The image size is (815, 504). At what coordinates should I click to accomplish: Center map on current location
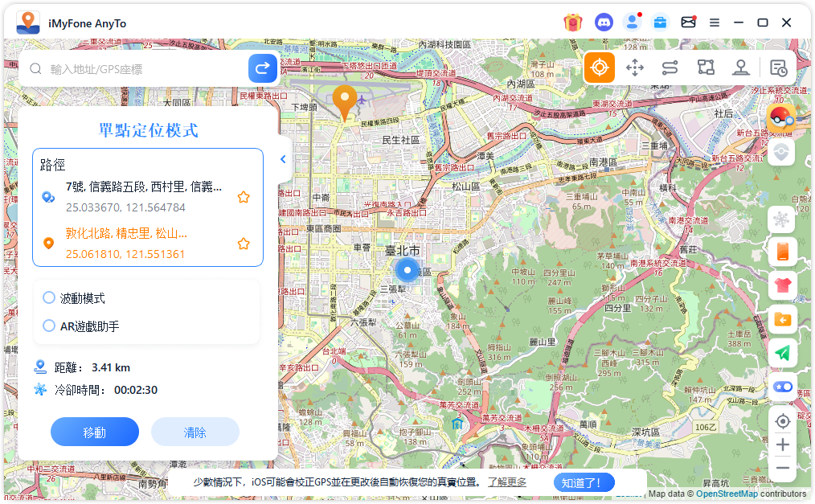(x=782, y=421)
